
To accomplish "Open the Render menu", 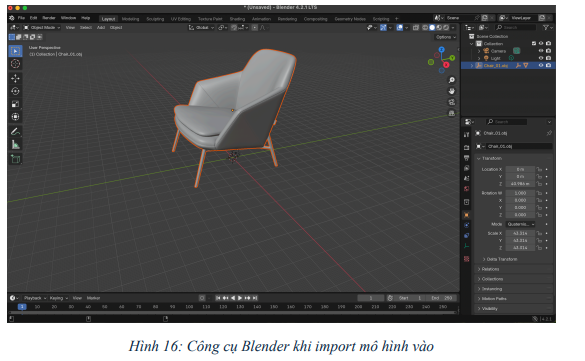I will pyautogui.click(x=49, y=18).
